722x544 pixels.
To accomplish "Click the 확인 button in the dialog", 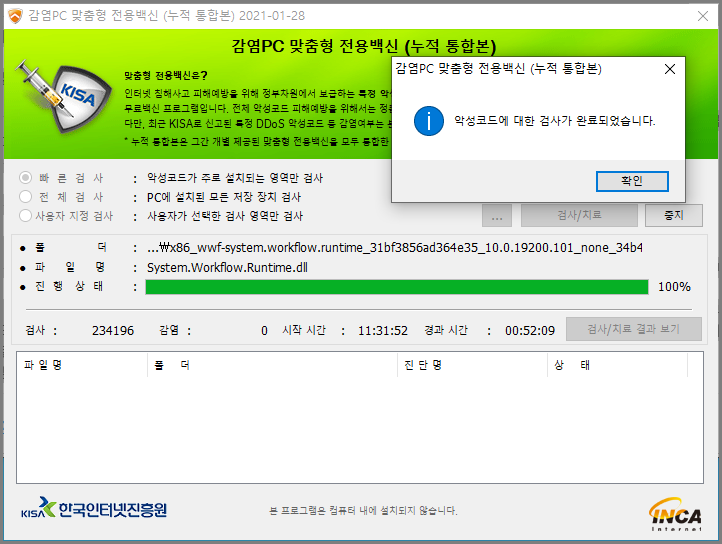I will coord(632,181).
